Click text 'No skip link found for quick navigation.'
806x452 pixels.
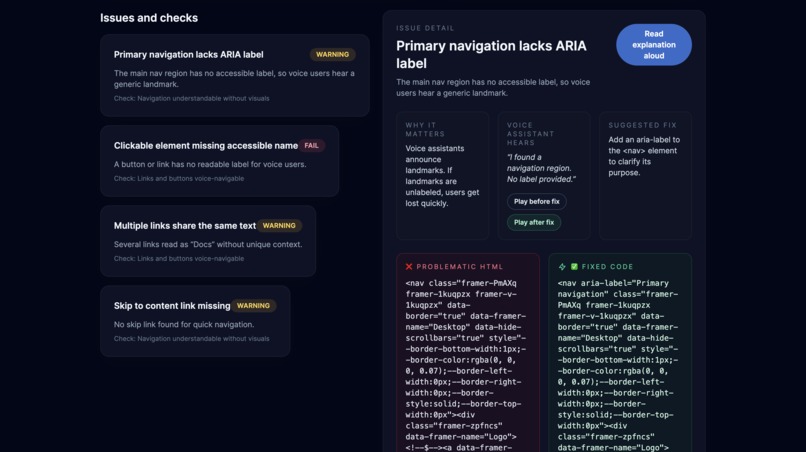(x=184, y=324)
